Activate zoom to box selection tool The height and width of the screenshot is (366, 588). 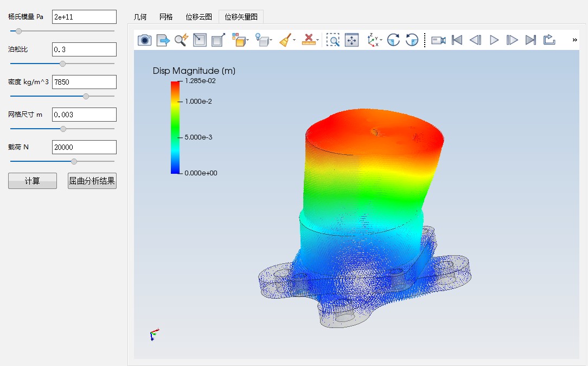click(x=333, y=40)
